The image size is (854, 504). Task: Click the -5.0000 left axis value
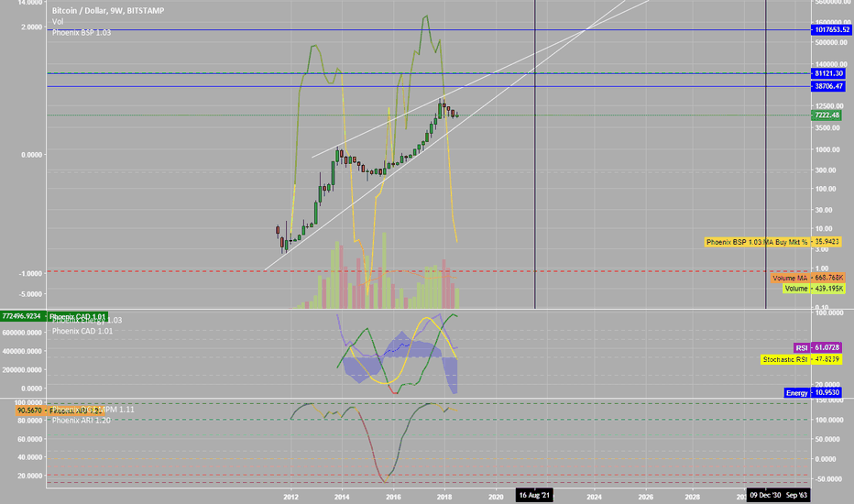[x=30, y=294]
